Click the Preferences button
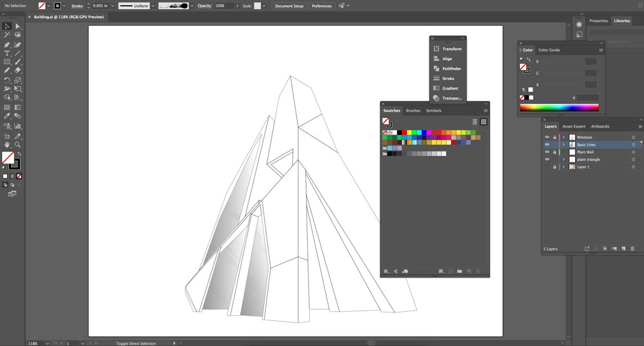This screenshot has width=644, height=346. (x=321, y=6)
